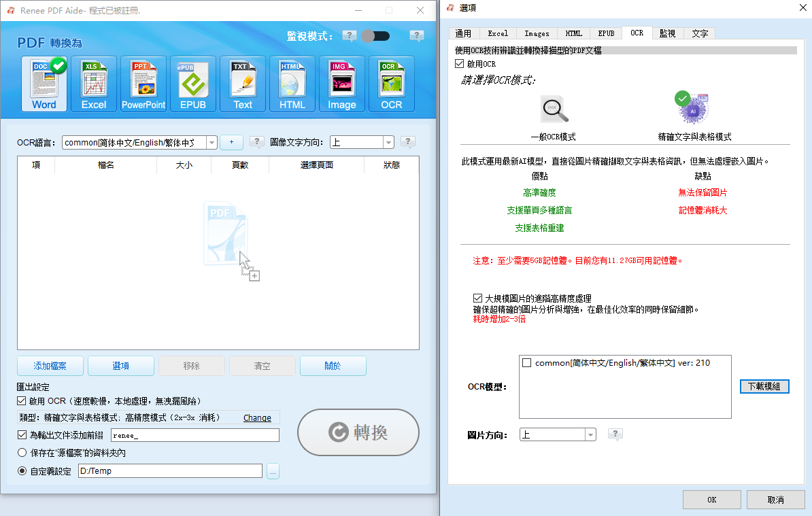Click the custom path field D:/Temp

171,471
